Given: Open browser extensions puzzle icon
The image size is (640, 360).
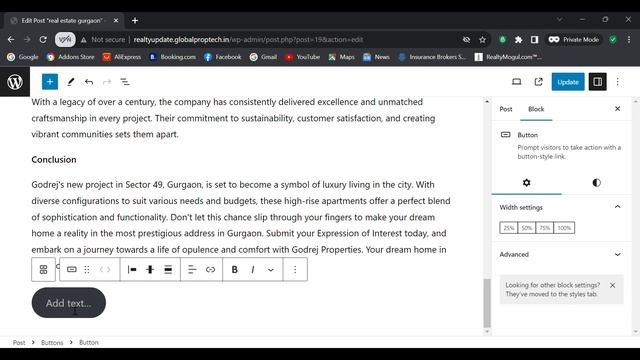Looking at the screenshot, I should tap(518, 40).
